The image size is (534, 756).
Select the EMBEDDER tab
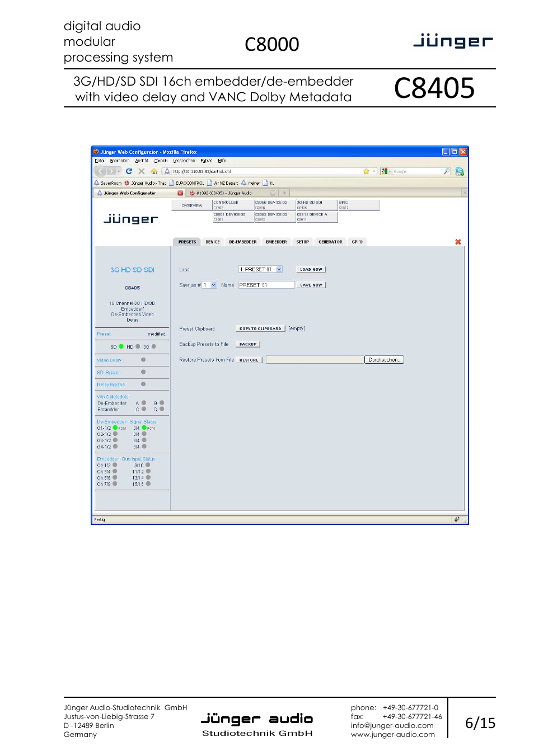pos(277,242)
